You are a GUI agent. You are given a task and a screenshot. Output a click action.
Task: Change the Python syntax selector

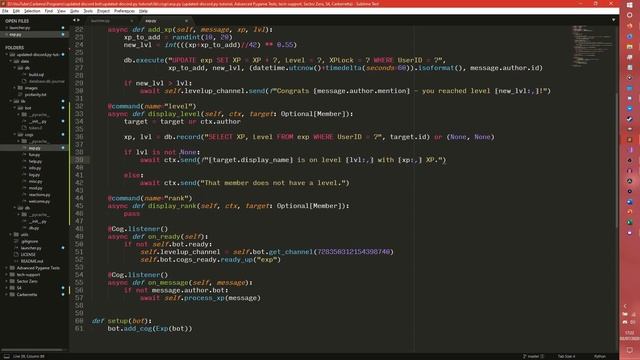[x=599, y=356]
